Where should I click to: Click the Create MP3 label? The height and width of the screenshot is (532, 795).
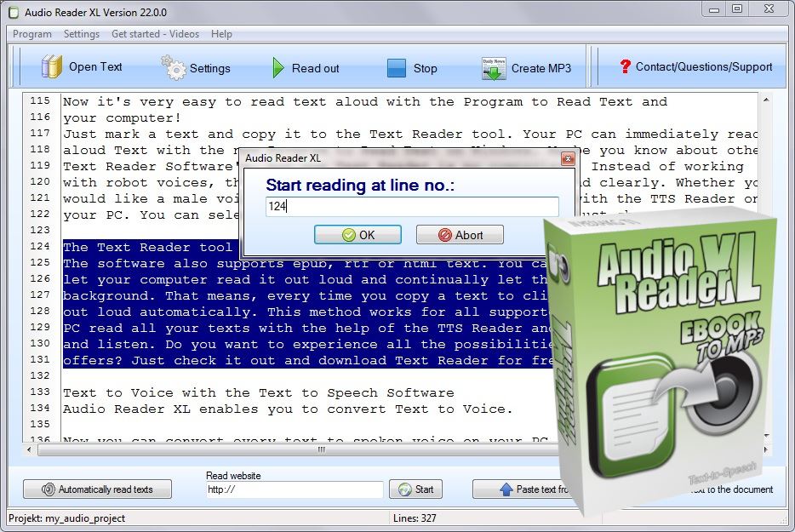pyautogui.click(x=541, y=68)
